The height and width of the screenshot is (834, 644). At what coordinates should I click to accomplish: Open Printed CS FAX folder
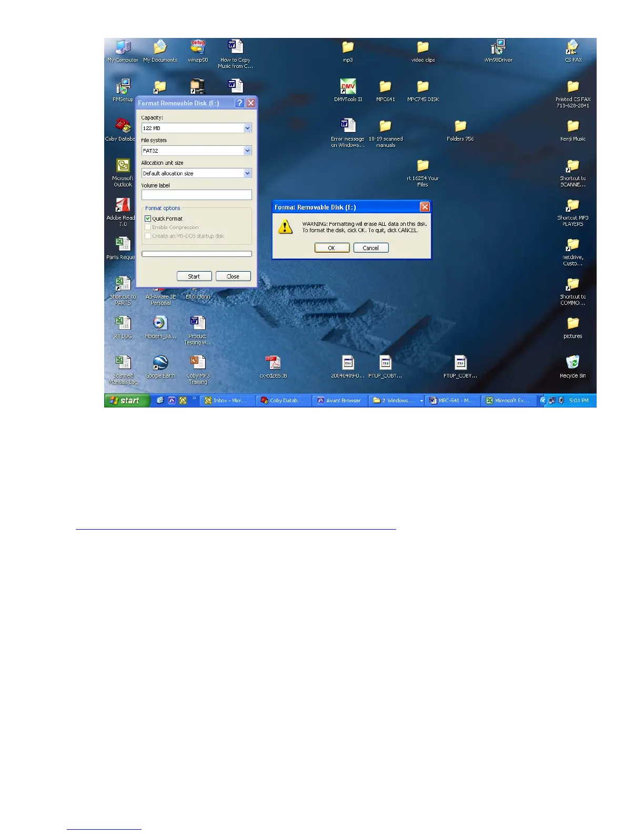point(573,94)
